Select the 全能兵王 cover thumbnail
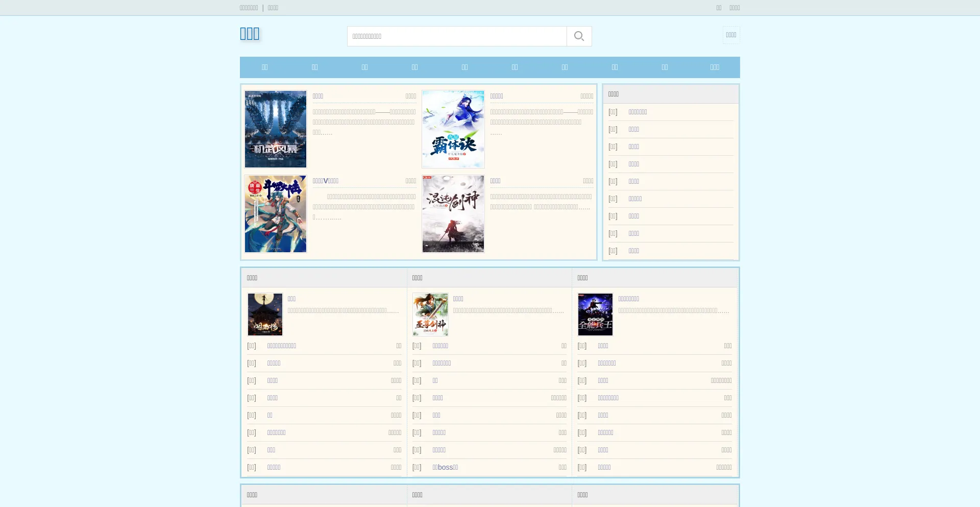980x507 pixels. (595, 315)
